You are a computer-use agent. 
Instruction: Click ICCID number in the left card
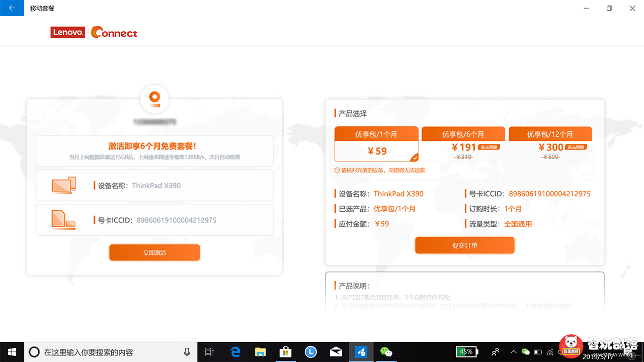(x=177, y=220)
